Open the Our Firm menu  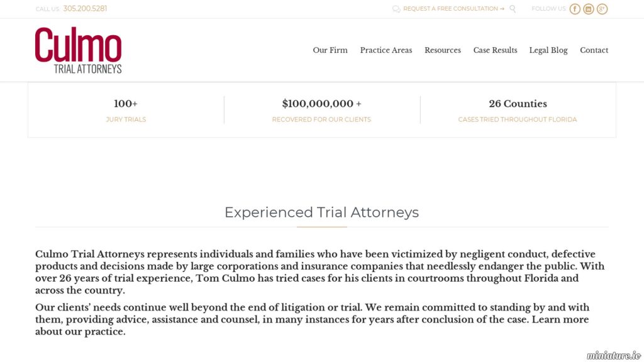click(x=330, y=50)
